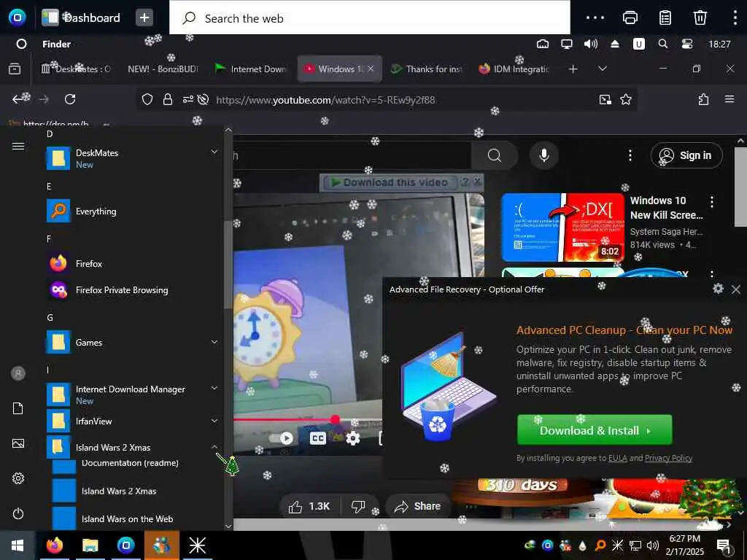
Task: Click Download & Install green button
Action: (x=595, y=430)
